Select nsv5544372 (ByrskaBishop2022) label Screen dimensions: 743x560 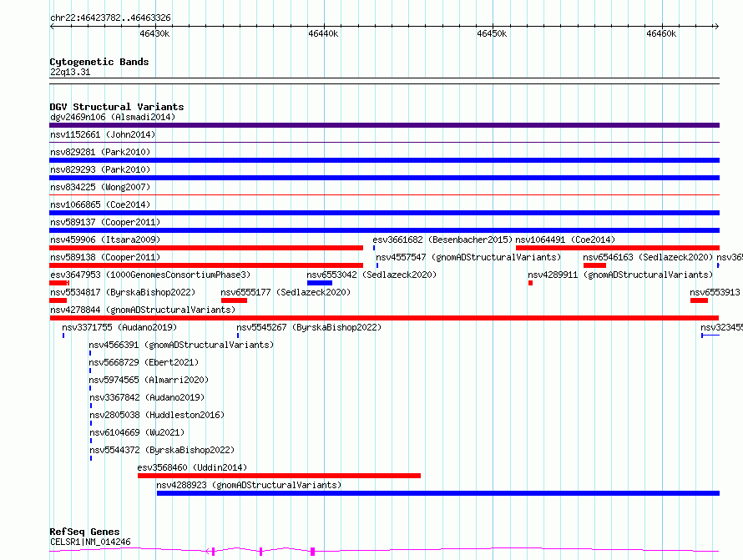click(162, 450)
